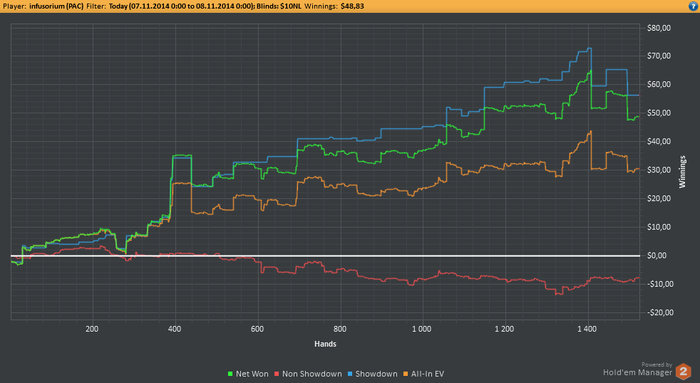Click the $0,00 axis value
Screen dimensions: 700x383
point(657,256)
